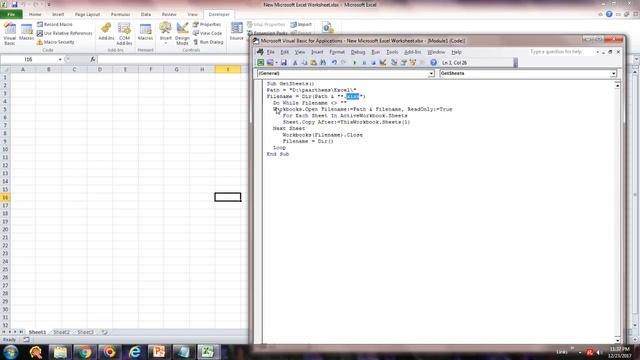The width and height of the screenshot is (640, 360).
Task: Click the Document Panel icon in ribbon
Action: click(327, 28)
